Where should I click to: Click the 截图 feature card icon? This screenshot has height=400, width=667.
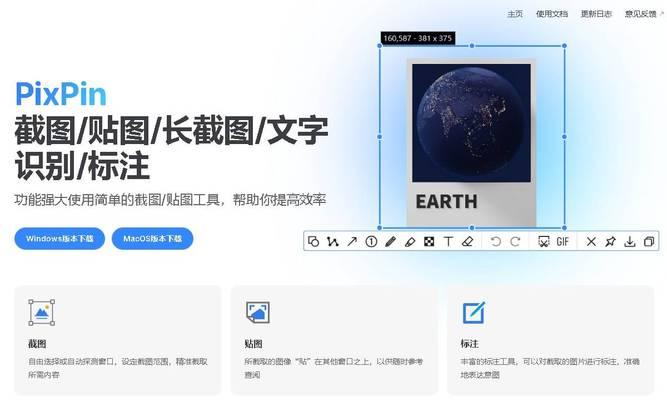click(41, 312)
